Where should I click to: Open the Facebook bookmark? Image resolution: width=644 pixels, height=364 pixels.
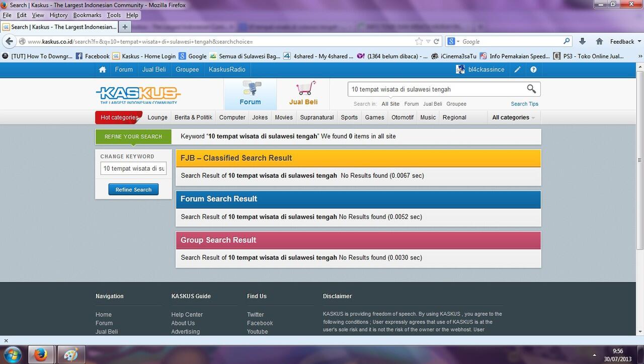[93, 56]
